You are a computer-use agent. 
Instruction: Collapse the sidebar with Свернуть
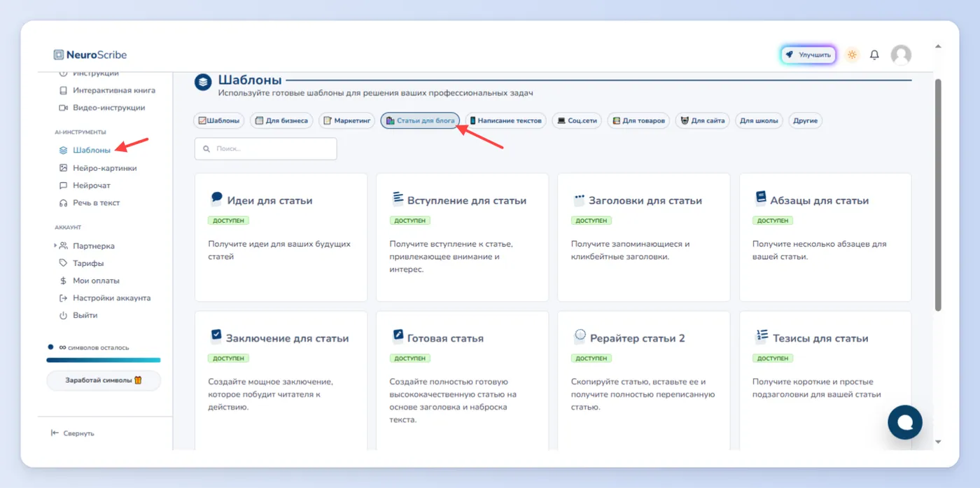[x=73, y=433]
